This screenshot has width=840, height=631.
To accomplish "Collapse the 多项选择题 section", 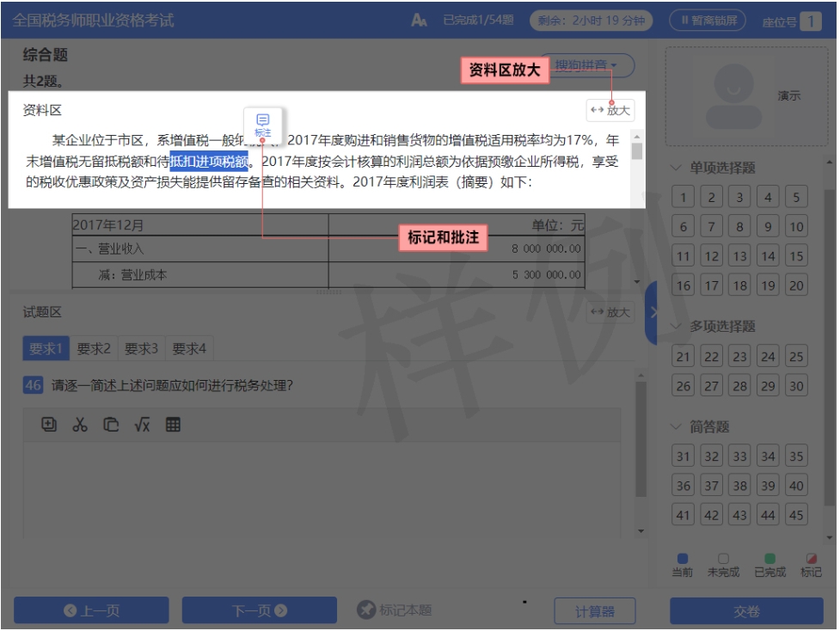I will coord(677,327).
